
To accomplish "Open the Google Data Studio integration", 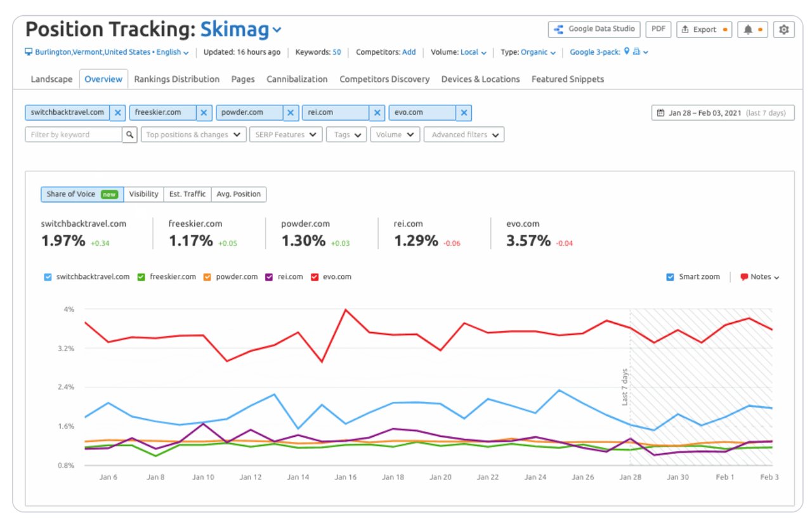I will point(593,29).
